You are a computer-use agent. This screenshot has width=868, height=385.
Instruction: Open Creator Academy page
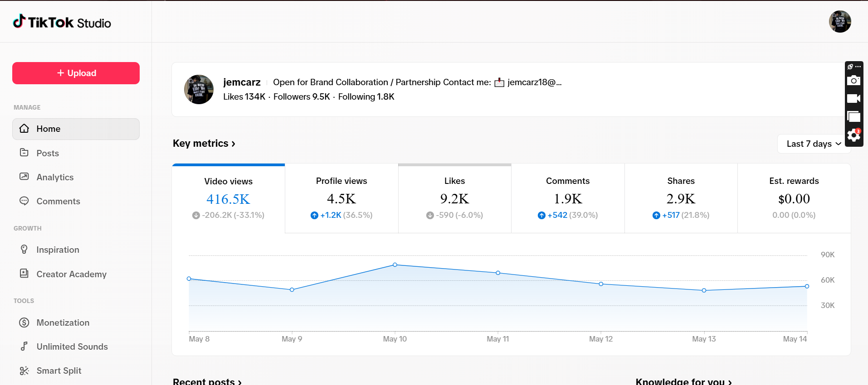coord(76,274)
